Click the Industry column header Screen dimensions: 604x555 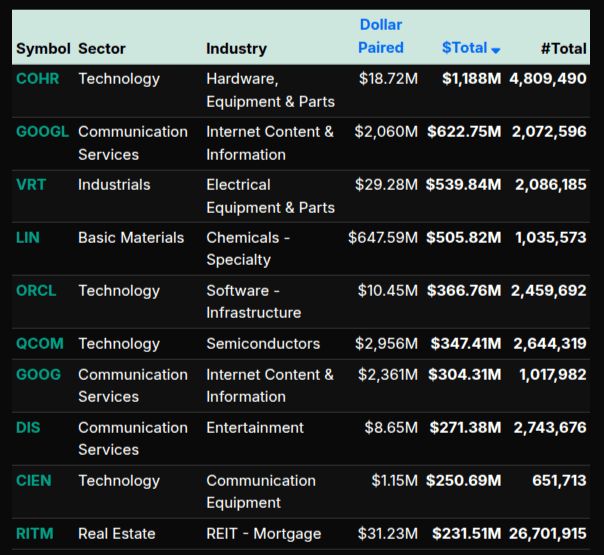pos(236,48)
